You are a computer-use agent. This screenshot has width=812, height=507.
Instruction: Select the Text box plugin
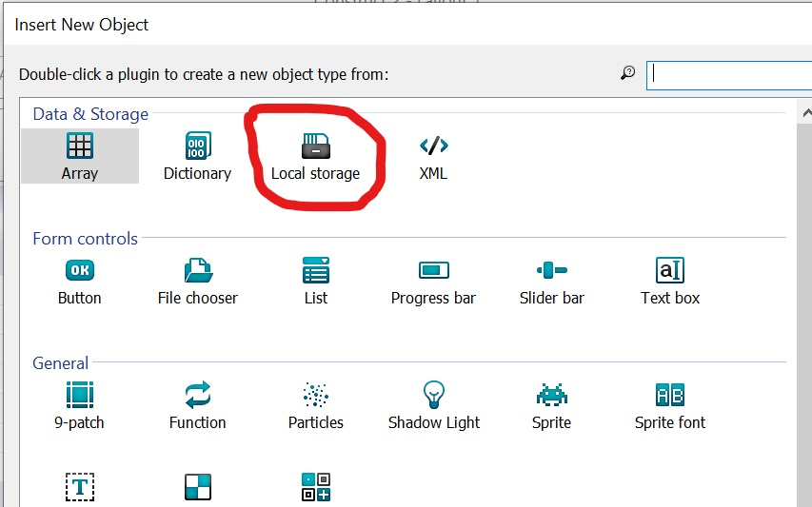pyautogui.click(x=670, y=281)
